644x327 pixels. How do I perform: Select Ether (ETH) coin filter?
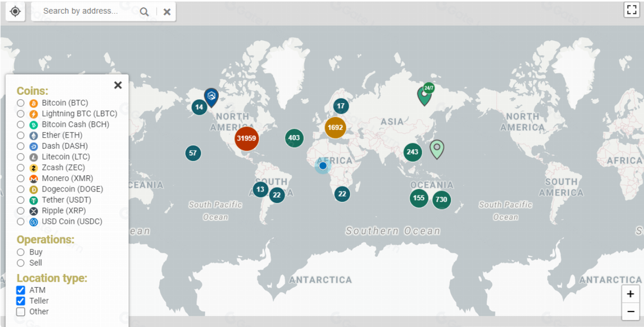[x=21, y=135]
